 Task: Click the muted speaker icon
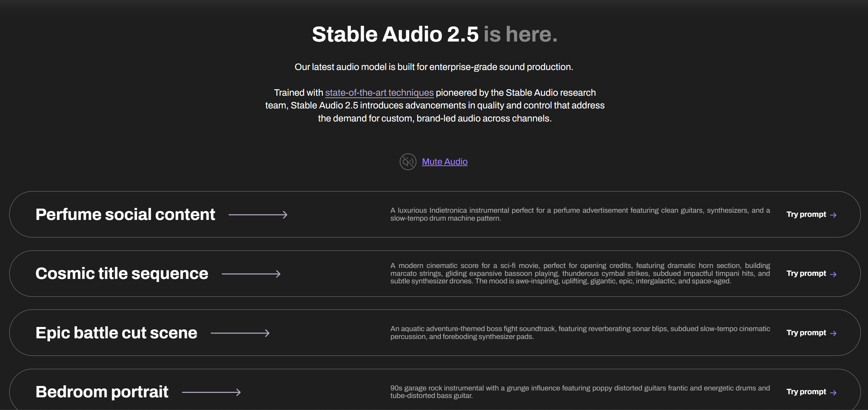point(408,162)
